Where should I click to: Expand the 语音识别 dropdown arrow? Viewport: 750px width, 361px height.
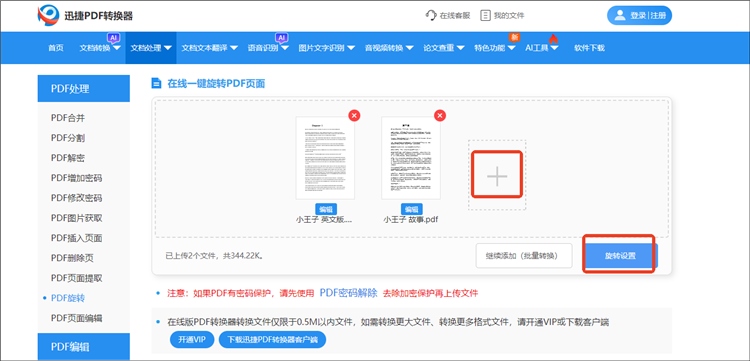tap(285, 48)
